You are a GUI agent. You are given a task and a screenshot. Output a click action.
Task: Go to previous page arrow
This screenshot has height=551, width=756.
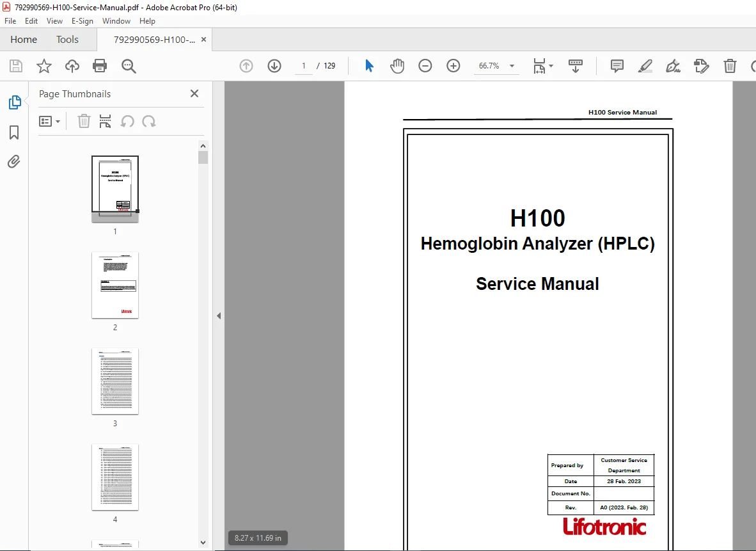[246, 66]
